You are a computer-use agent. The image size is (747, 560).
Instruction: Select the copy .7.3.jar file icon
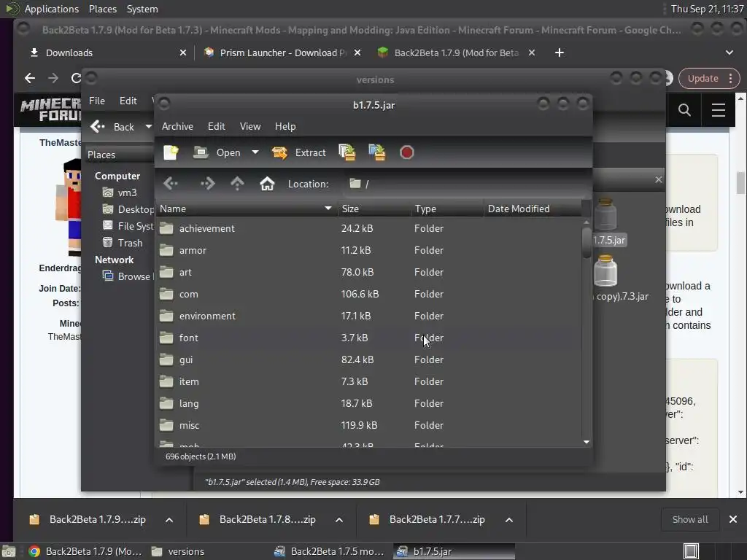pyautogui.click(x=606, y=271)
